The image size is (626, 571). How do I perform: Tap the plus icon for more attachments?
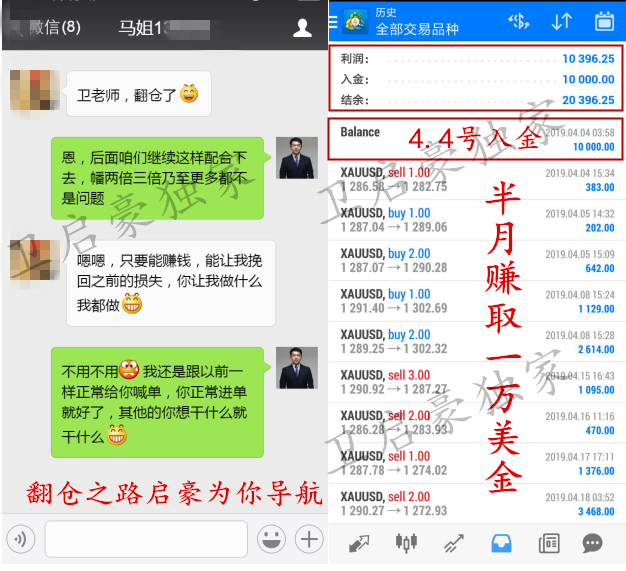point(309,540)
